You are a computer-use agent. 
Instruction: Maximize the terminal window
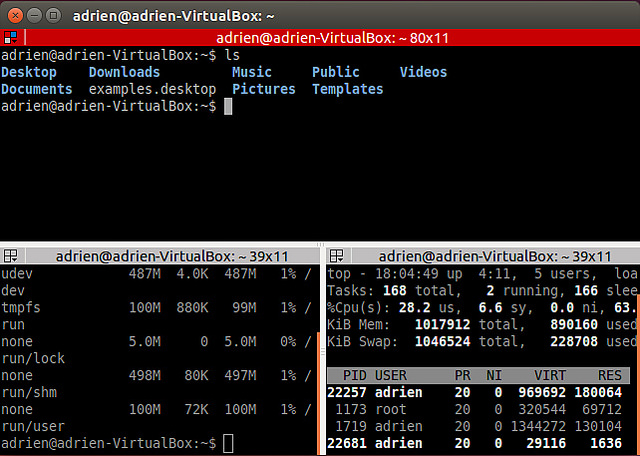pyautogui.click(x=51, y=15)
